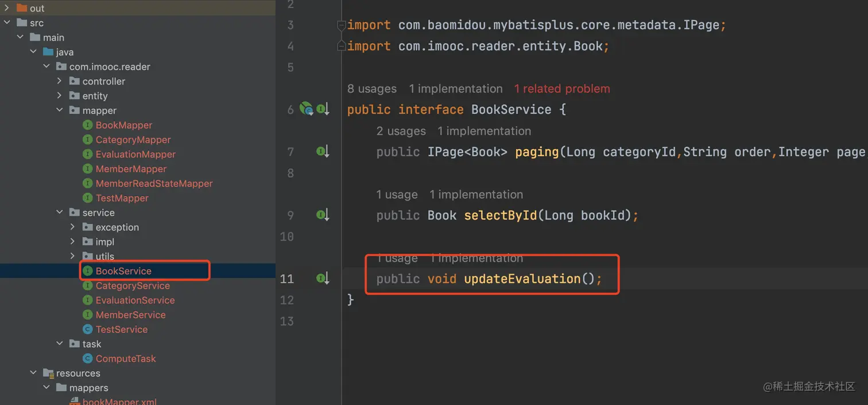Open EvaluationService file
Viewport: 868px width, 405px height.
(135, 300)
